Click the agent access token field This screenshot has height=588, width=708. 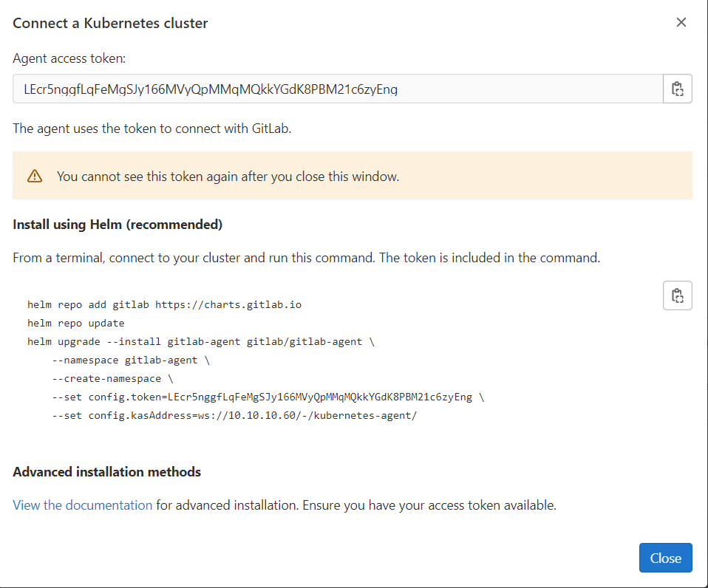pyautogui.click(x=337, y=89)
